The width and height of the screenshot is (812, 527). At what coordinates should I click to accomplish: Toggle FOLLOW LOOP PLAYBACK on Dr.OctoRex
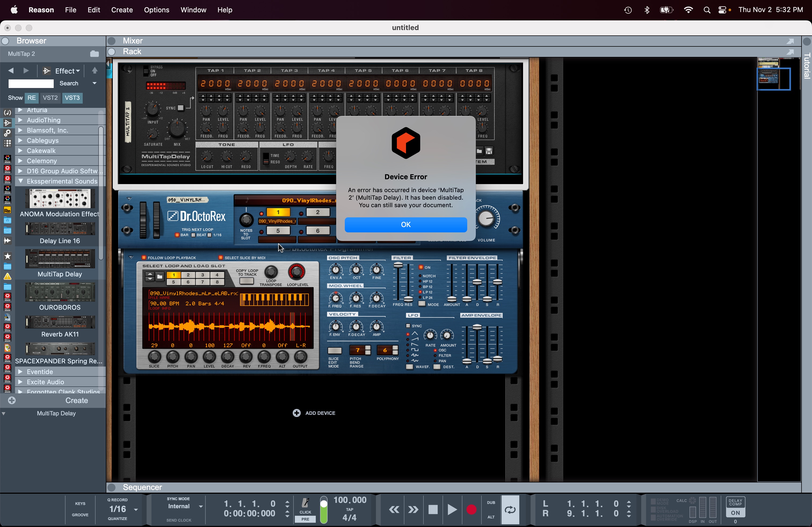coord(144,258)
